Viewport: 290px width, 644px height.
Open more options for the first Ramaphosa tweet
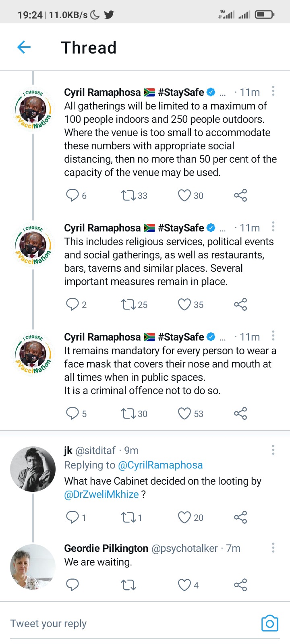pos(273,91)
